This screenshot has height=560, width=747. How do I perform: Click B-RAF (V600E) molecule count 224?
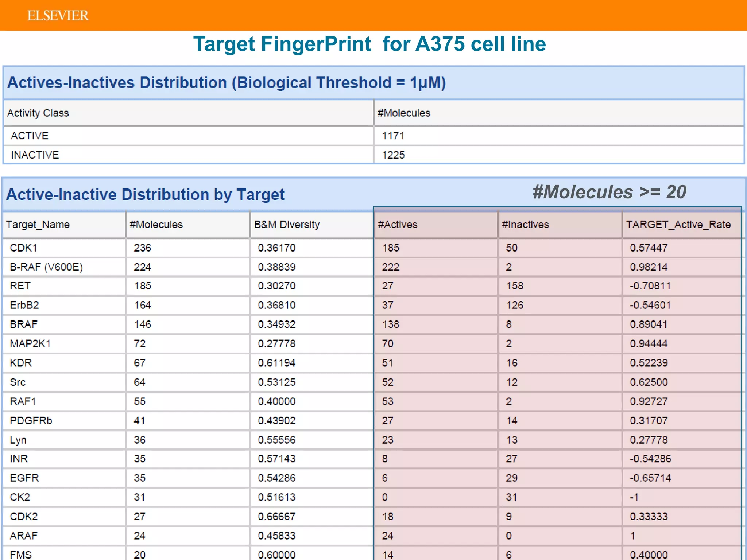(x=142, y=267)
